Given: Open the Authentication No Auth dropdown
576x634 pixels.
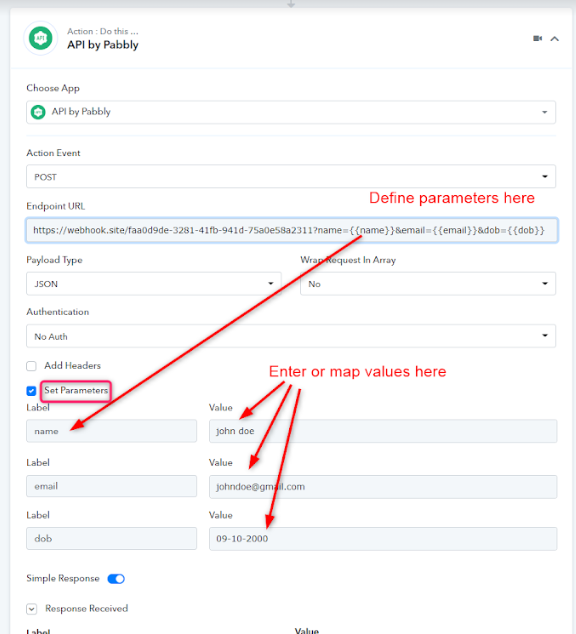Looking at the screenshot, I should 291,336.
